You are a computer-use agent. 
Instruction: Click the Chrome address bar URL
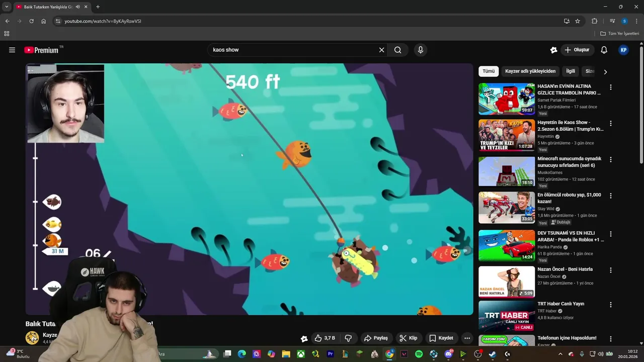pos(103,21)
